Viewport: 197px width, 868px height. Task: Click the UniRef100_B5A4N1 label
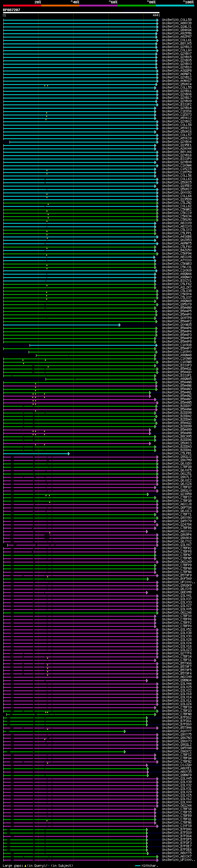pyautogui.click(x=177, y=393)
